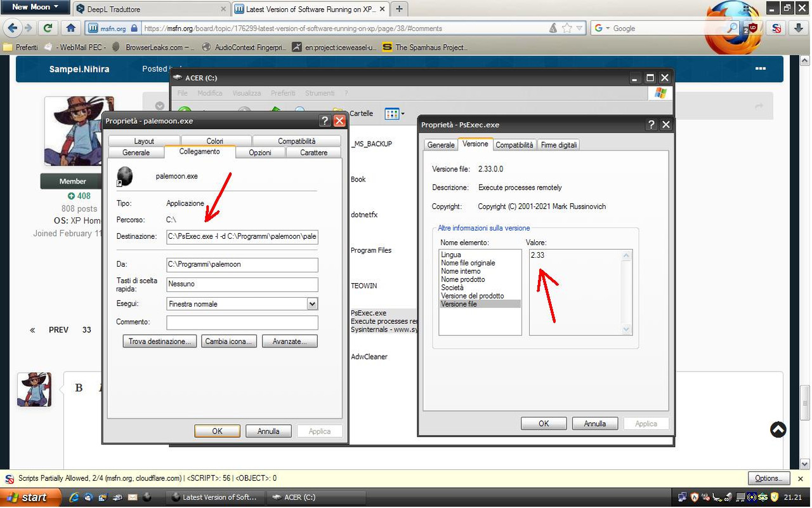Image resolution: width=812 pixels, height=508 pixels.
Task: Reload the page with refresh icon
Action: pos(48,28)
